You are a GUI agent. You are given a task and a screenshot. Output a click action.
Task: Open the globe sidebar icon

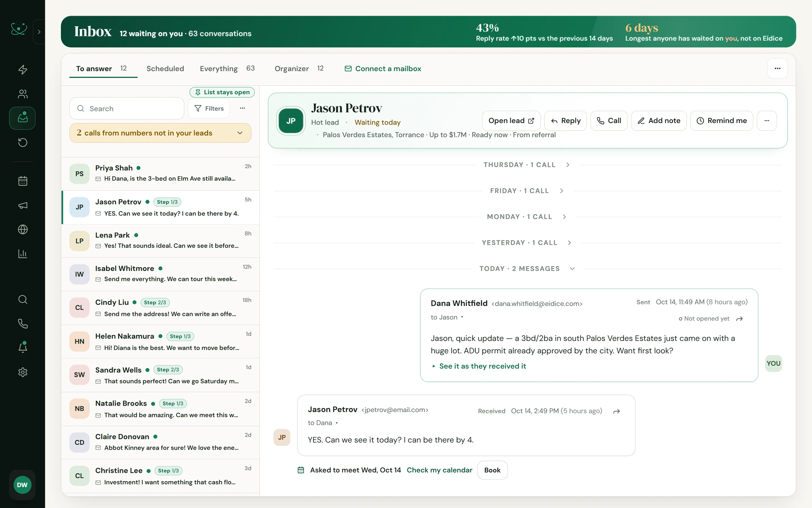pyautogui.click(x=23, y=229)
